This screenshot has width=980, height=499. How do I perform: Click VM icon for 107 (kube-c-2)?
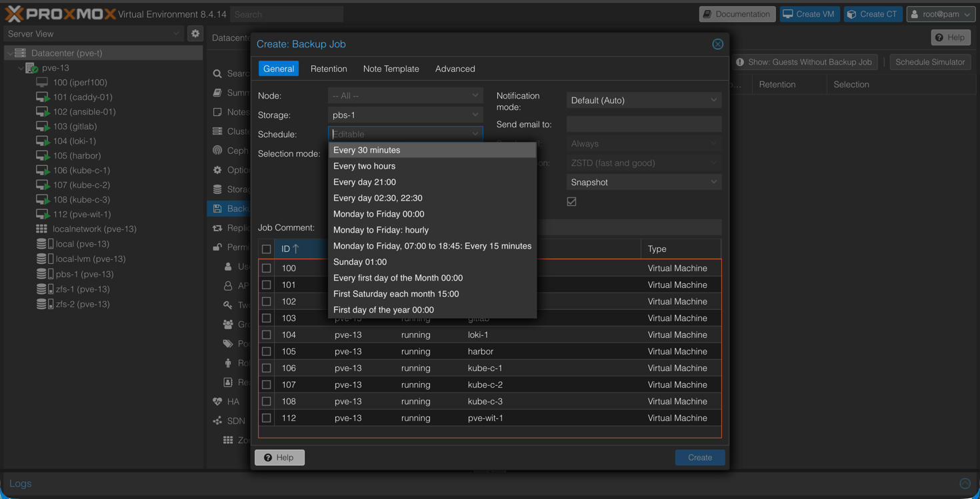43,185
